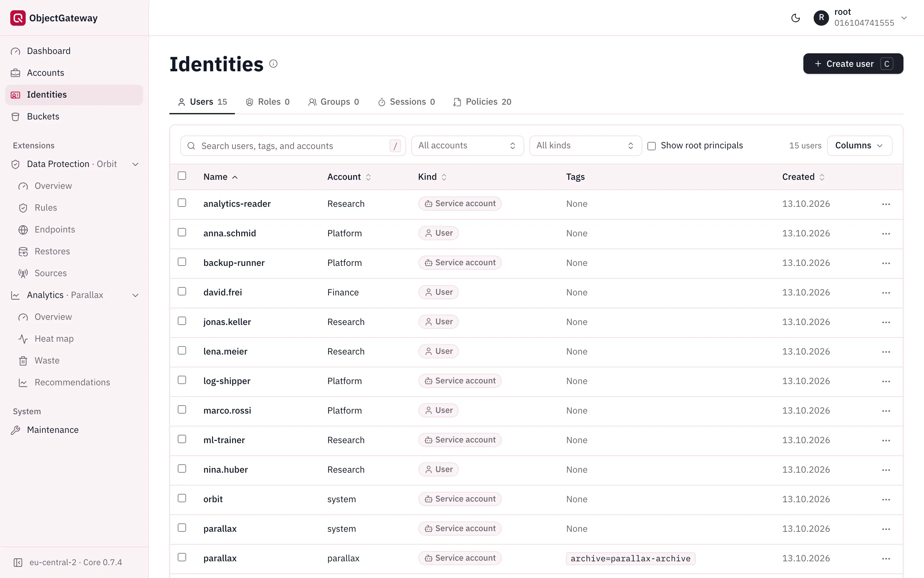
Task: Click the ObjectGateway logo icon
Action: 18,18
